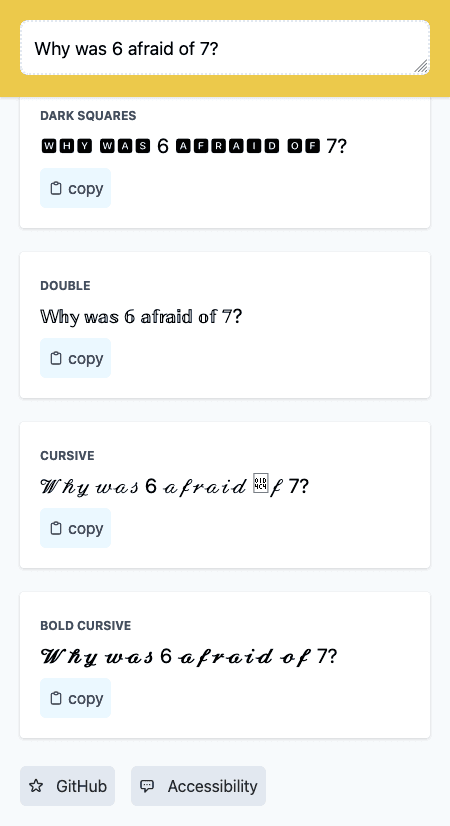Screen dimensions: 450x826
Task: Copy the Dark Squares styled text
Action: click(75, 188)
